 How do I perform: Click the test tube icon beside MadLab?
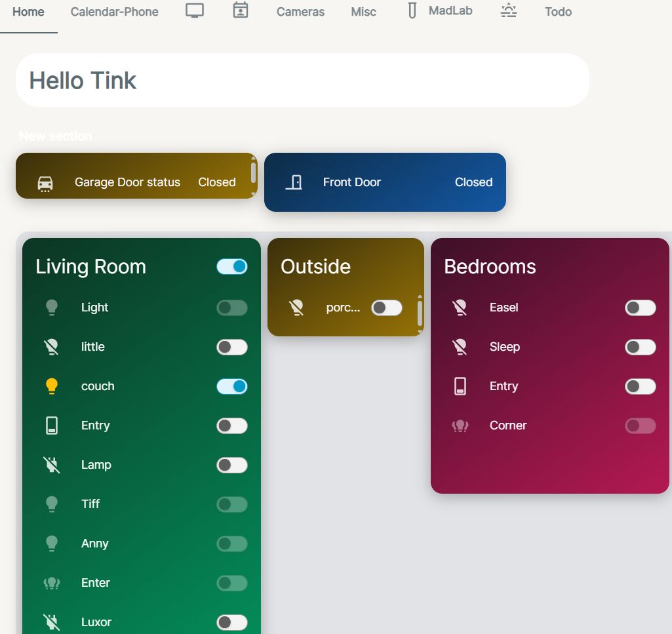coord(412,10)
